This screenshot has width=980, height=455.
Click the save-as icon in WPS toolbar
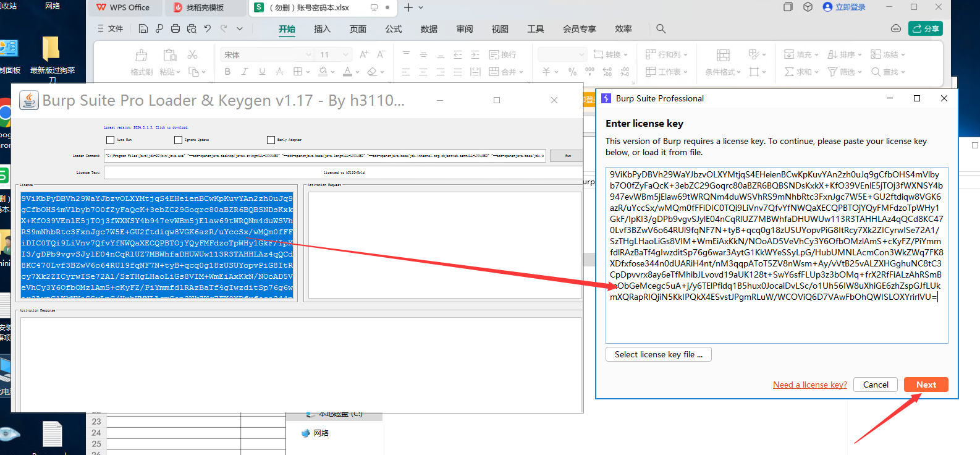(x=159, y=28)
